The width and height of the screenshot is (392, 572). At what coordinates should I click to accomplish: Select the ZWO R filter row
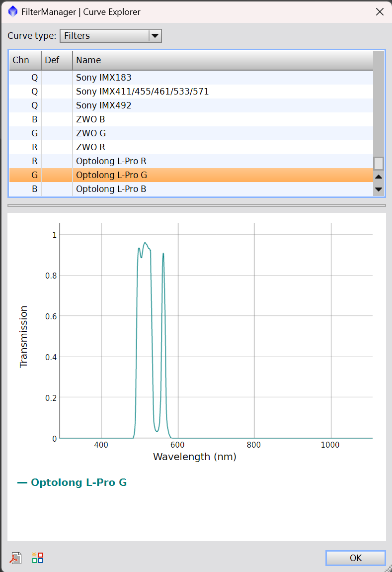click(x=191, y=147)
